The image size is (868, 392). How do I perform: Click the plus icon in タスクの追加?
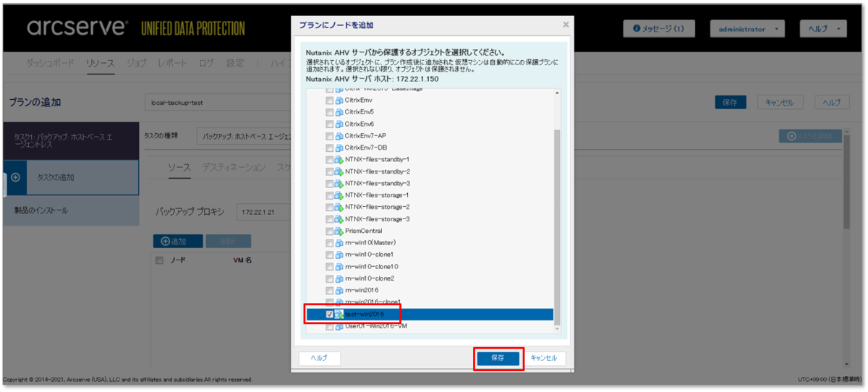click(x=16, y=177)
